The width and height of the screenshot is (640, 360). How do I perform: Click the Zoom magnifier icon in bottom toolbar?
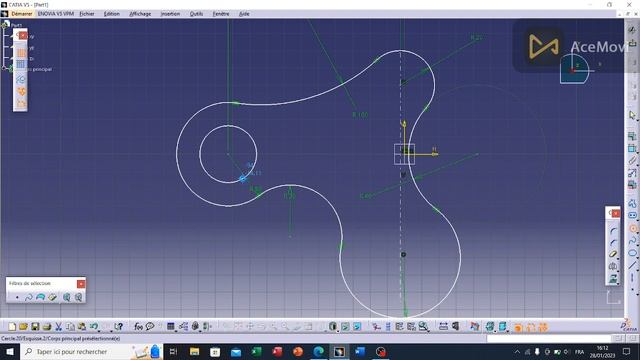tap(423, 327)
